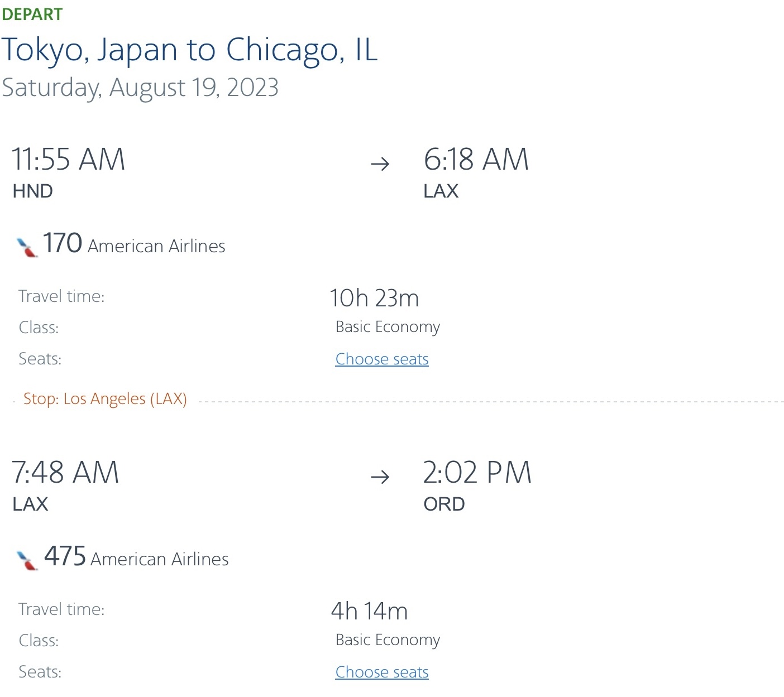Click the American Airlines logo beside flight 475
Screen dimensions: 784x697
click(x=27, y=560)
